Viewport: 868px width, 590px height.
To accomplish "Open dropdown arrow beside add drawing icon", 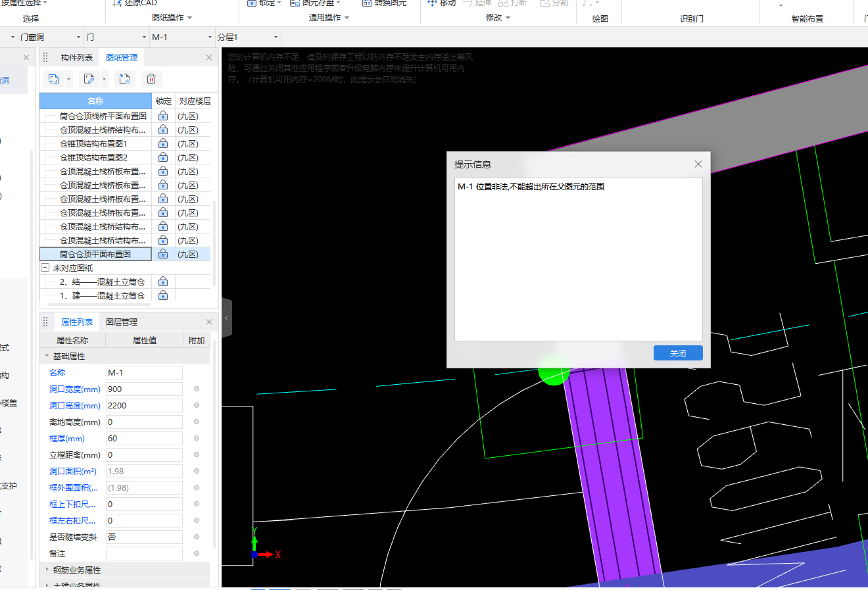I will (69, 80).
